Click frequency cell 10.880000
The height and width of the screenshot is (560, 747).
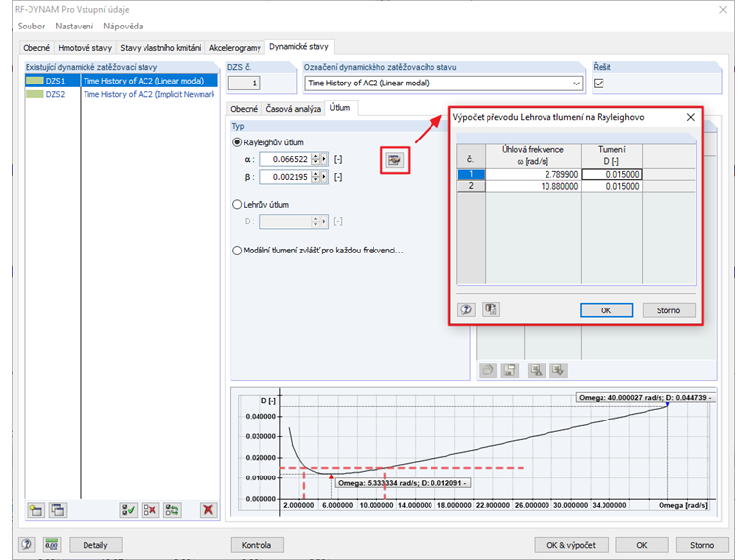[533, 186]
